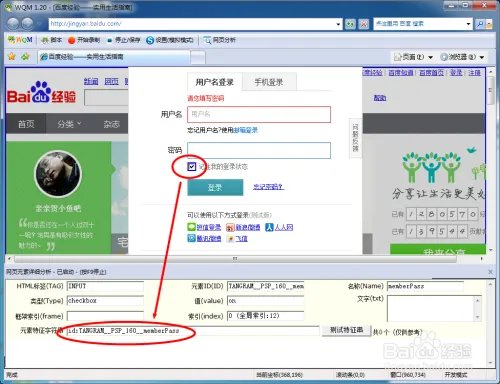500x384 pixels.
Task: Click the 百度首页 top link
Action: [431, 72]
